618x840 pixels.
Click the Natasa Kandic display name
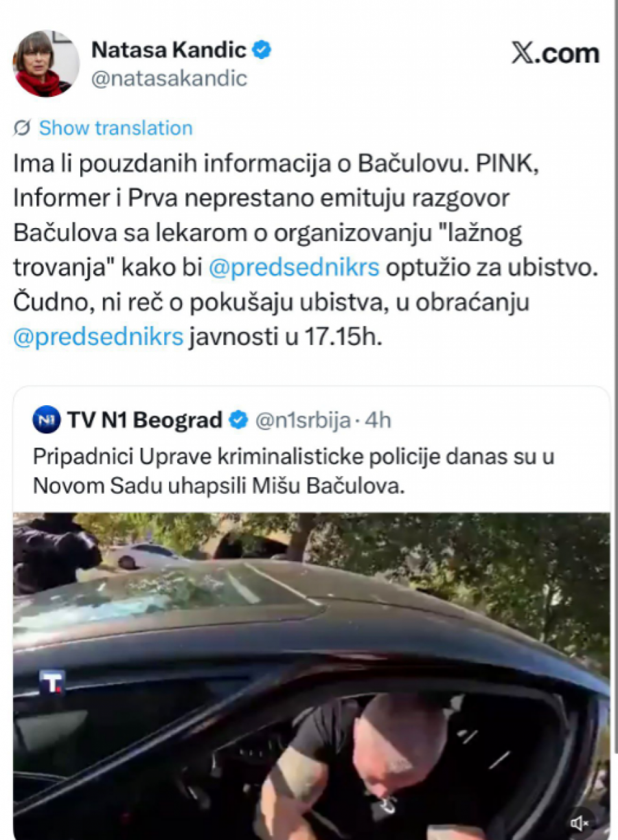click(x=169, y=50)
